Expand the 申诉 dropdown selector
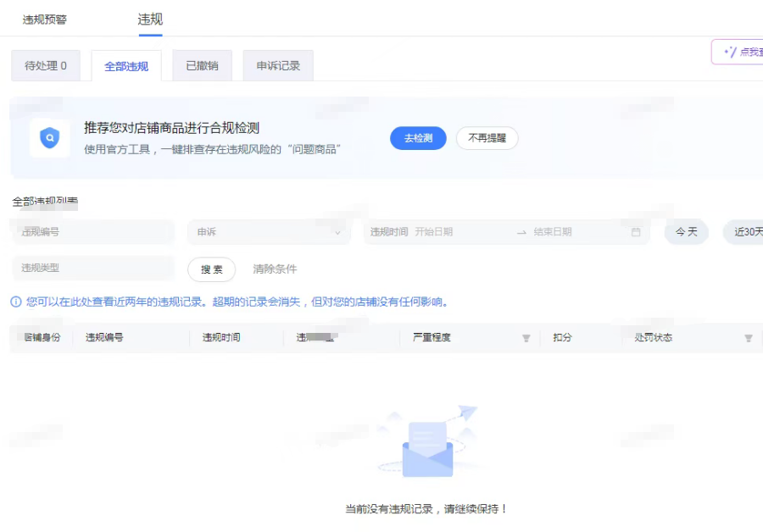The width and height of the screenshot is (763, 532). click(269, 232)
